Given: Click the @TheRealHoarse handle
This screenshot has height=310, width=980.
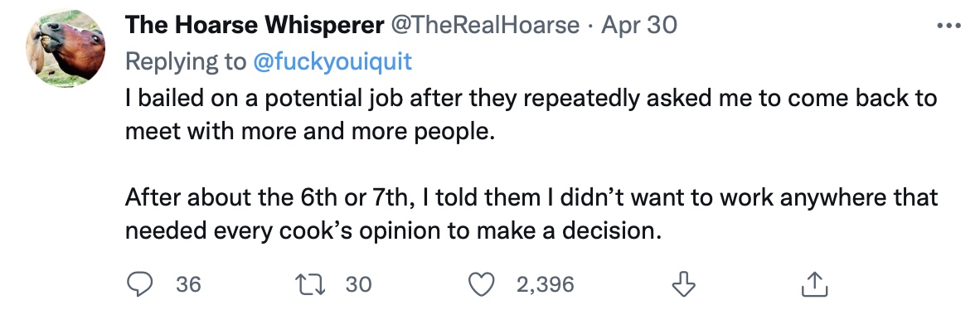Looking at the screenshot, I should click(x=484, y=25).
